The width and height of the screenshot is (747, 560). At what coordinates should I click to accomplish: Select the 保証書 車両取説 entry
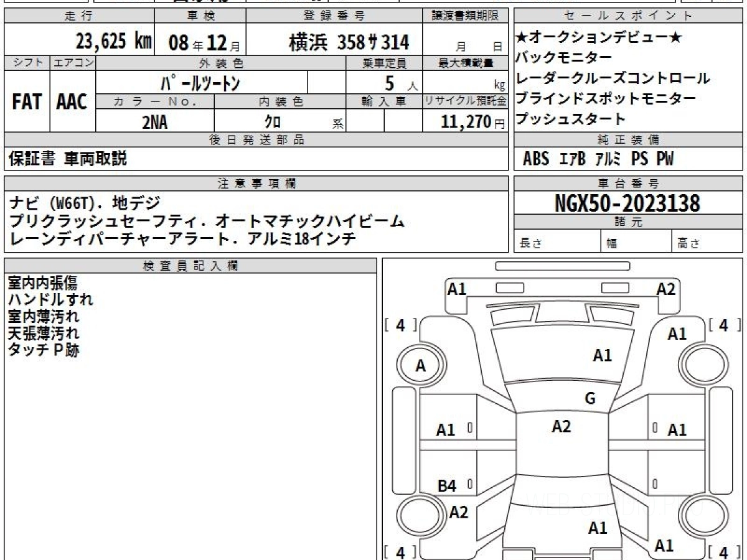tap(68, 159)
